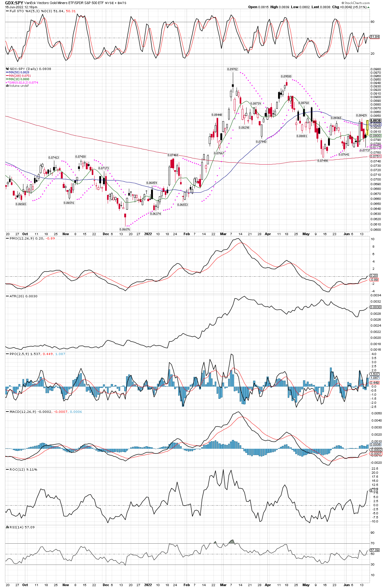Click the green line swatch beside MA(10)
This screenshot has width=387, height=588.
(7, 79)
